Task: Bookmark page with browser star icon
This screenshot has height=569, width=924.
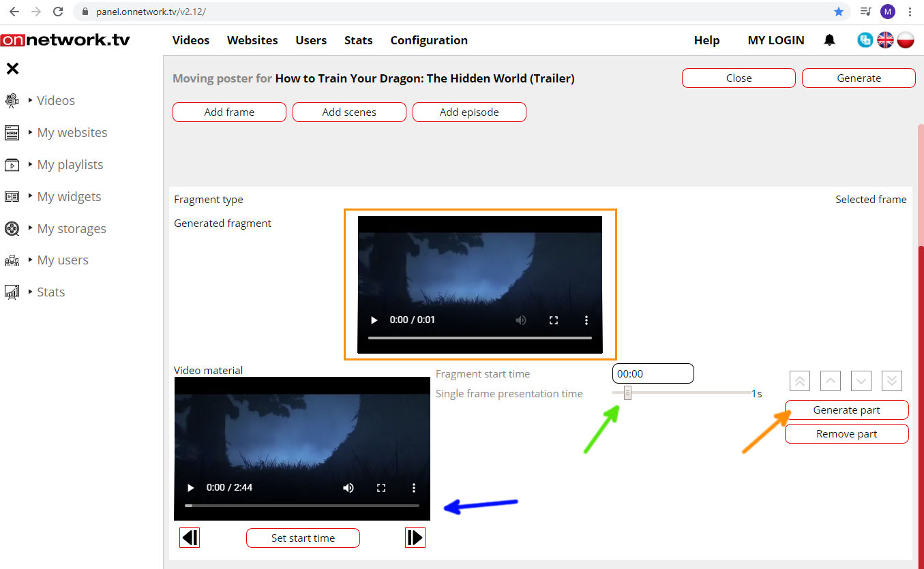Action: click(x=839, y=12)
